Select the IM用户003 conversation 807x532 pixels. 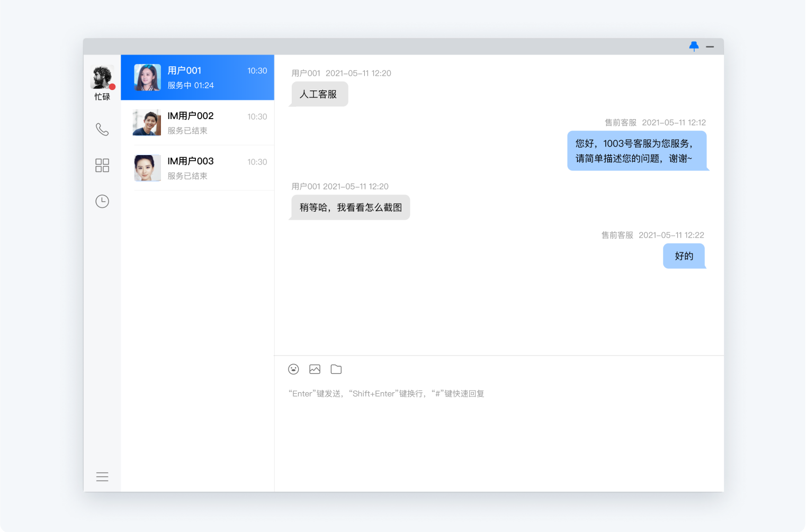[x=198, y=168]
